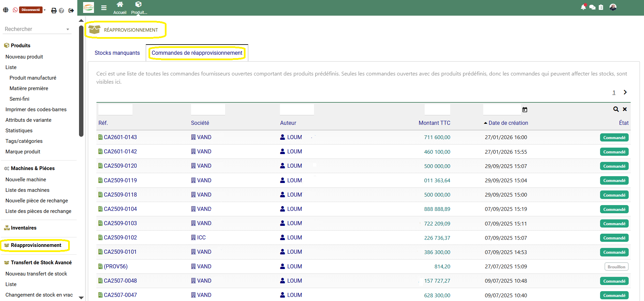Expand the Déconnecté status dropdown arrow

(x=45, y=10)
